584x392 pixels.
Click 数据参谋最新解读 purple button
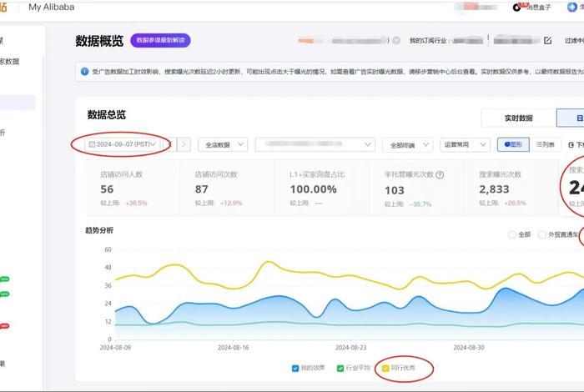point(160,40)
